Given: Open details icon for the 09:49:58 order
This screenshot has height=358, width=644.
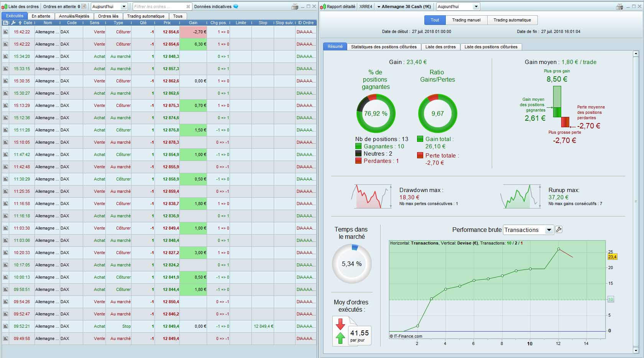Looking at the screenshot, I should click(x=5, y=338).
